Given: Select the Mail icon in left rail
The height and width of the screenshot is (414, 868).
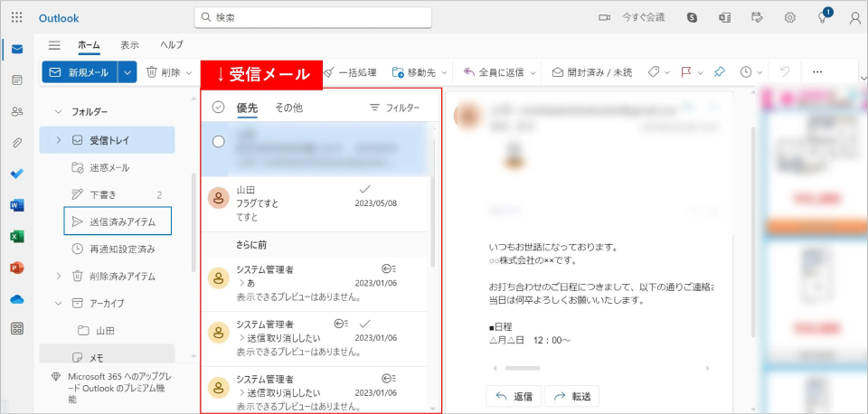Looking at the screenshot, I should 17,49.
